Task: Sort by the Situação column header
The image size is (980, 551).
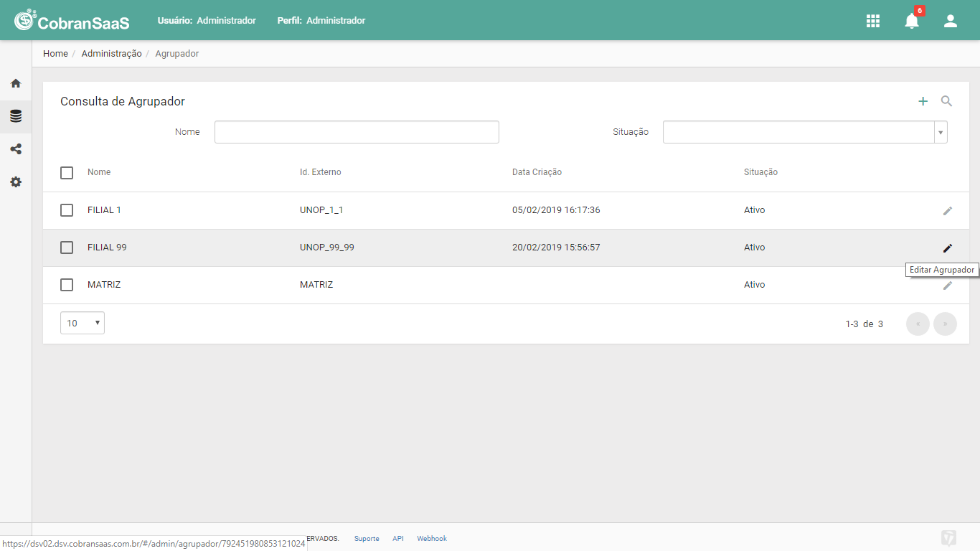Action: [760, 172]
